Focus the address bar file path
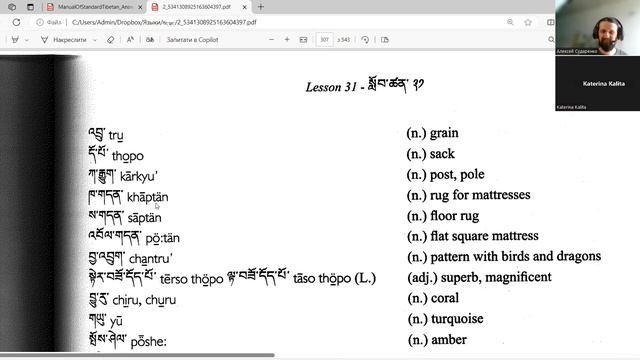640x360 pixels. [164, 22]
